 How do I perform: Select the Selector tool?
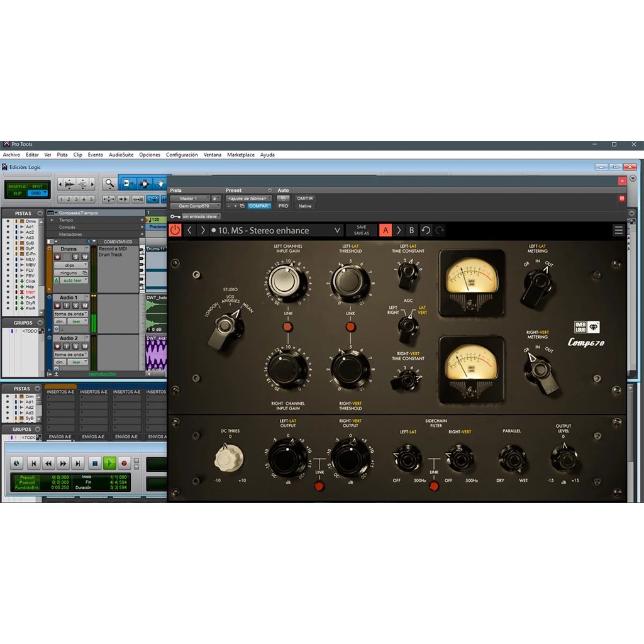144,184
